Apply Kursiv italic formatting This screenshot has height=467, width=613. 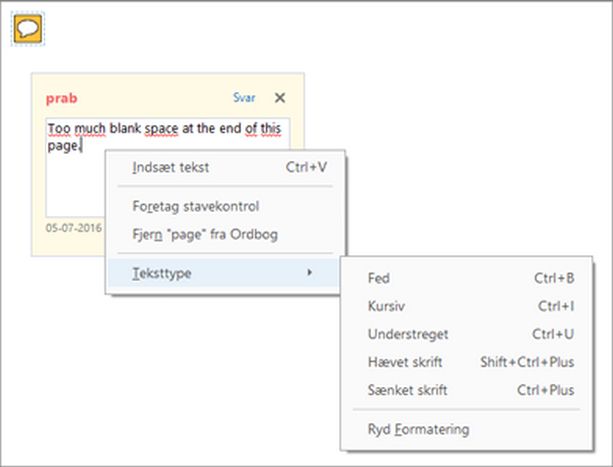click(x=386, y=306)
